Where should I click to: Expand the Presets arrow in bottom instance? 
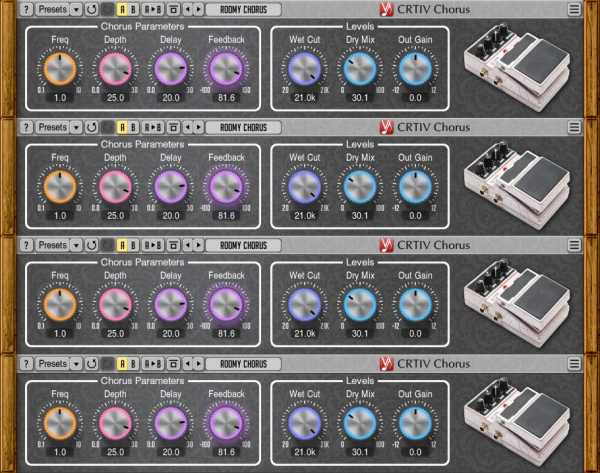76,364
